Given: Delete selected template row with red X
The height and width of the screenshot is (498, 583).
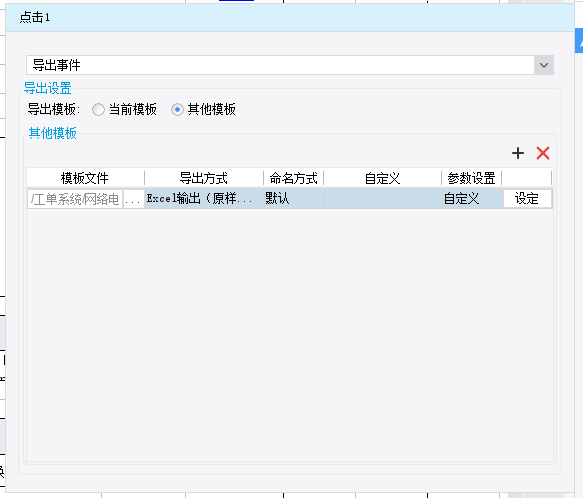Looking at the screenshot, I should 543,153.
